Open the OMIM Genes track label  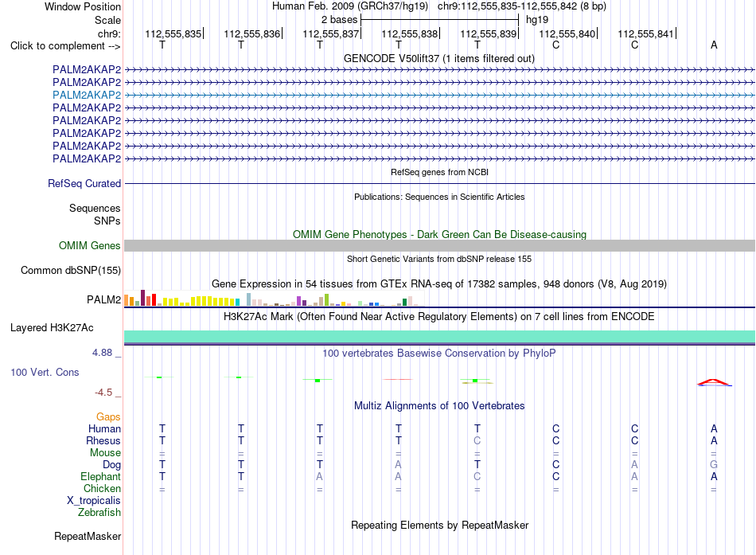(90, 245)
